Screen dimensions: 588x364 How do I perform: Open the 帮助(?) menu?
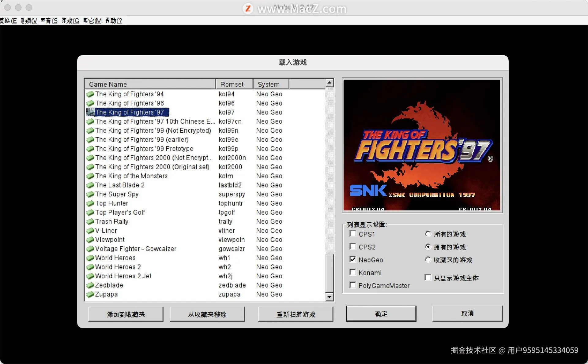(114, 21)
